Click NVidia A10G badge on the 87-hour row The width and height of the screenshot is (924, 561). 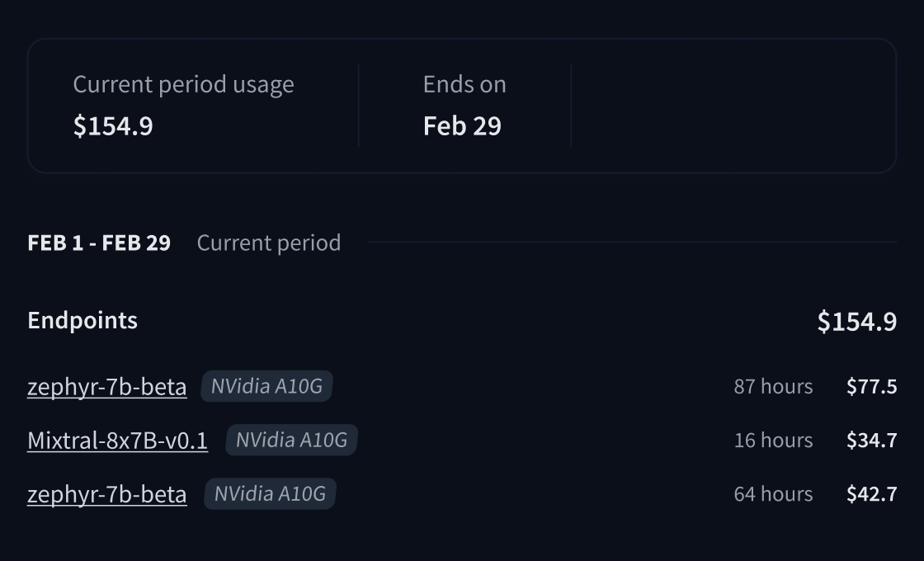click(x=266, y=386)
